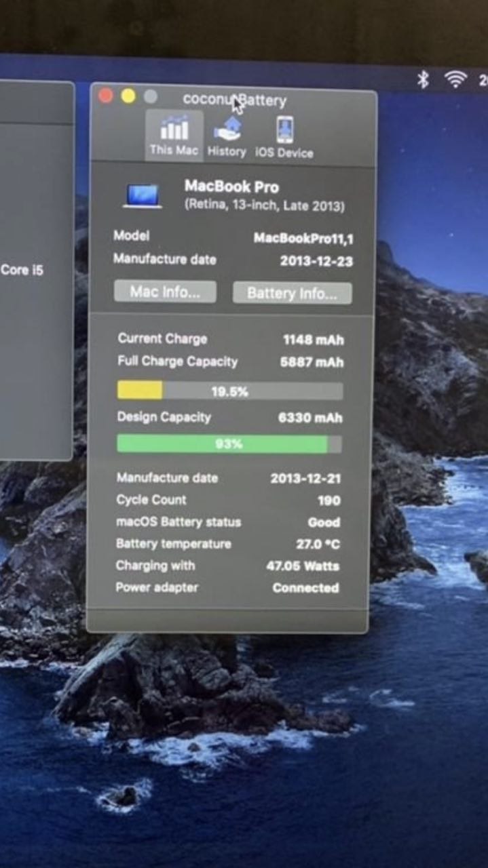Click the yellow 19.5% charge bar
488x868 pixels.
click(x=230, y=391)
